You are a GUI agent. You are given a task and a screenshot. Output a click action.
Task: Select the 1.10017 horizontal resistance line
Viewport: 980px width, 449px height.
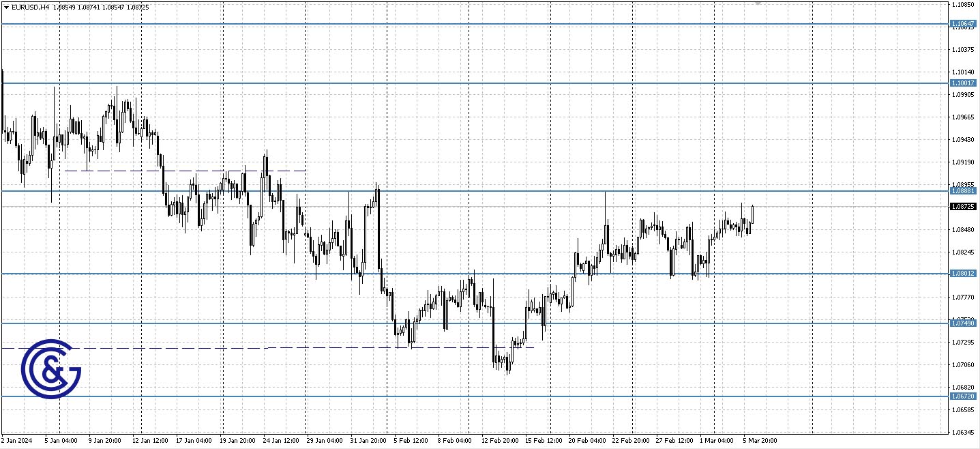pos(477,82)
